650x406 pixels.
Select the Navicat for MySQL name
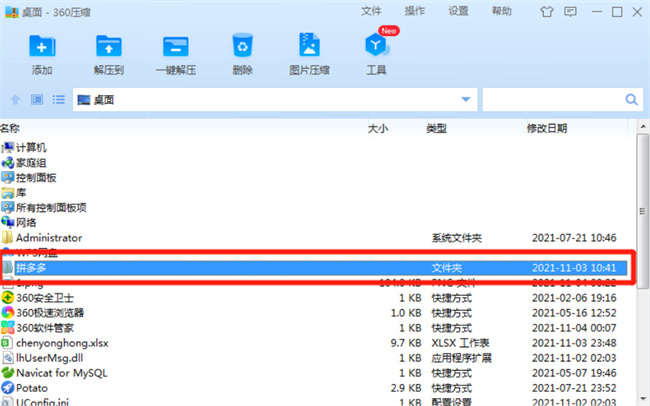pos(62,373)
